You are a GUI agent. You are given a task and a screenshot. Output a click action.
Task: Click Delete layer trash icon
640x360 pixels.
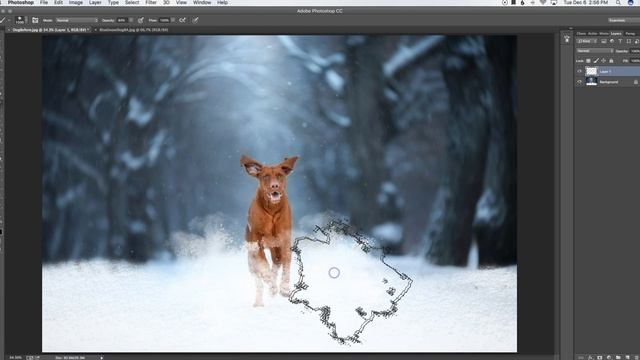pyautogui.click(x=637, y=357)
